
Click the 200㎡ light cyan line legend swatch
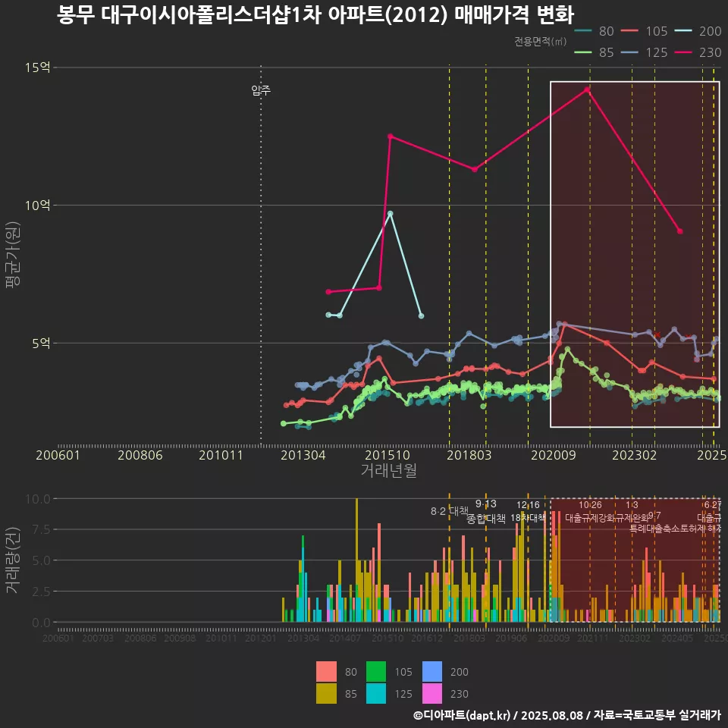[x=683, y=31]
